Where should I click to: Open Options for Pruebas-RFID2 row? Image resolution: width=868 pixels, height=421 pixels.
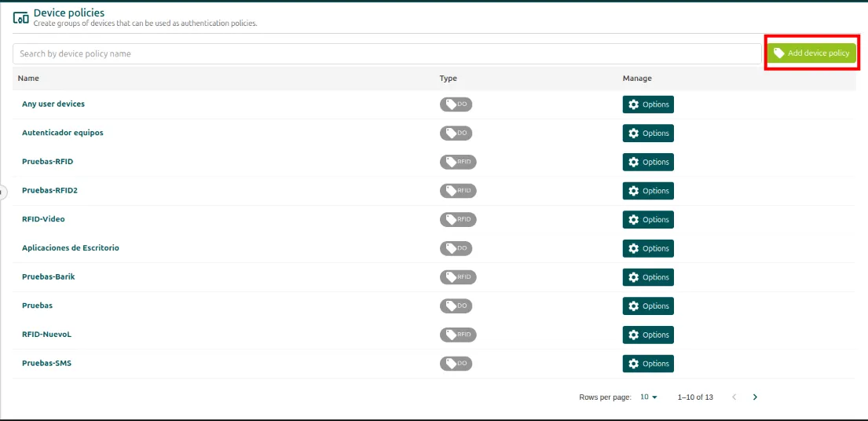pyautogui.click(x=648, y=191)
